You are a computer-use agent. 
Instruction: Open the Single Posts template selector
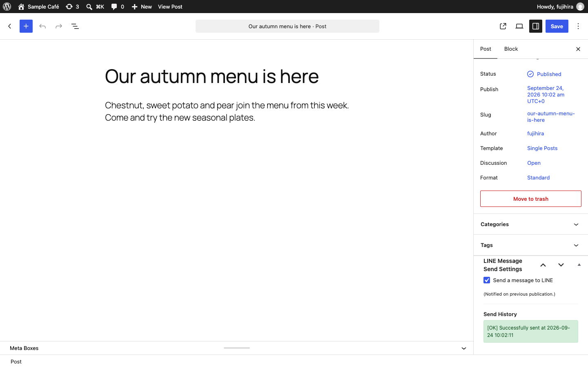(x=542, y=148)
